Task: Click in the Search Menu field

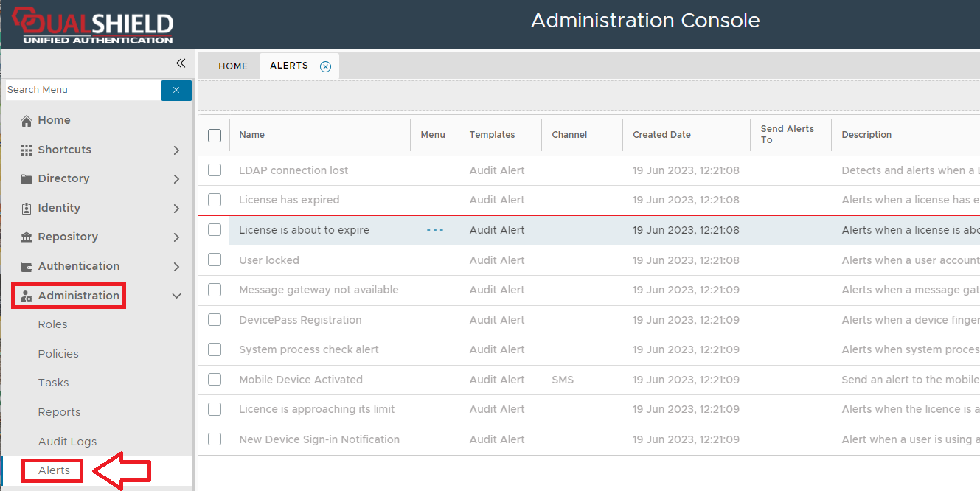Action: pyautogui.click(x=81, y=90)
